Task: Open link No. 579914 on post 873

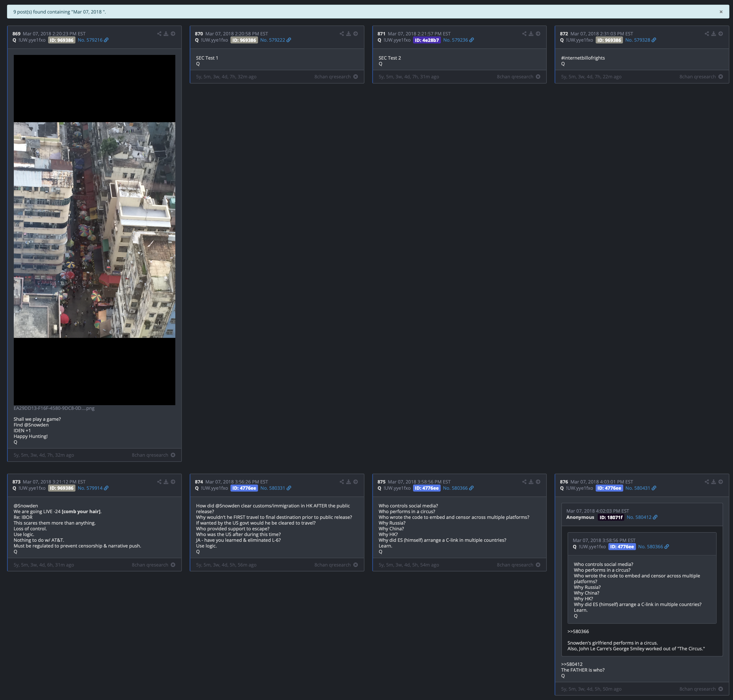Action: [x=93, y=488]
